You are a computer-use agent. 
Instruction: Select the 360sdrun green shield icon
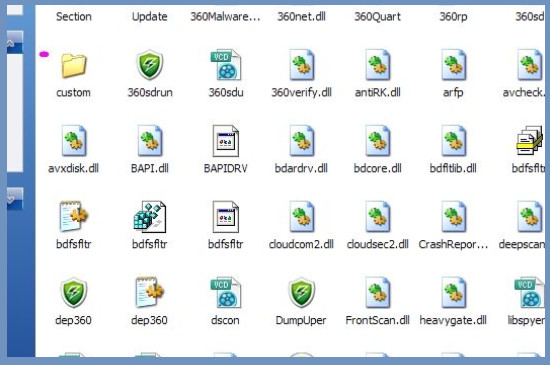[150, 65]
